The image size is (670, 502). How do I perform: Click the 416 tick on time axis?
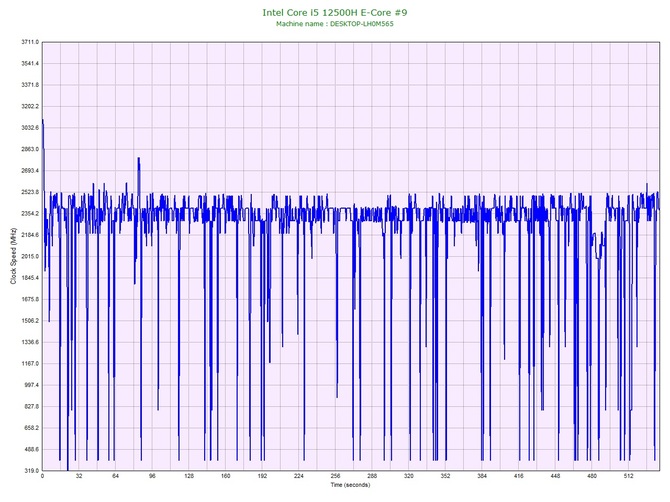[x=519, y=476]
